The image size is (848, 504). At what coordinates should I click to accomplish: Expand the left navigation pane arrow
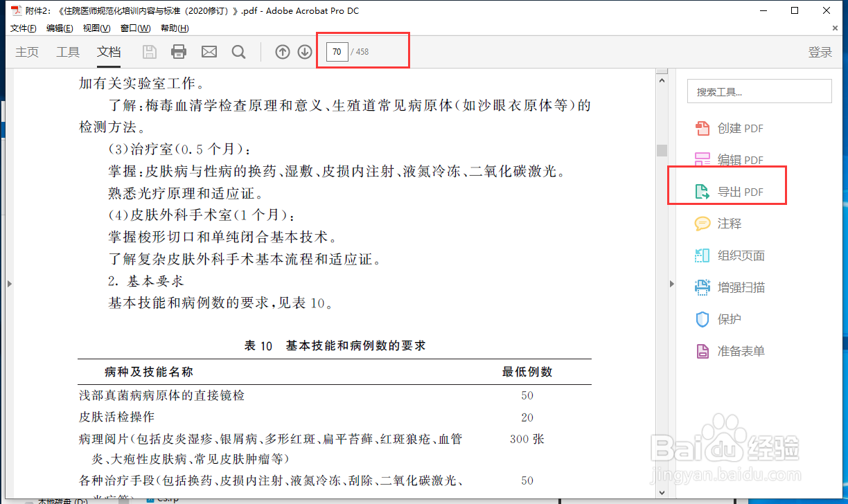coord(9,283)
